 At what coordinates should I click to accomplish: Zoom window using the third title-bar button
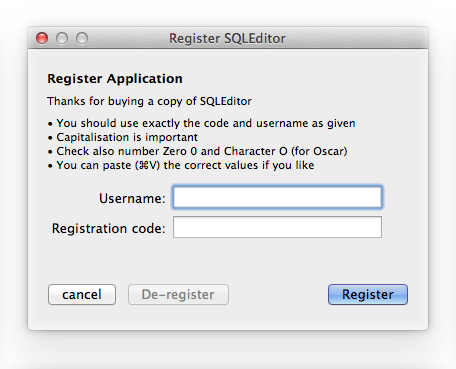tap(82, 38)
